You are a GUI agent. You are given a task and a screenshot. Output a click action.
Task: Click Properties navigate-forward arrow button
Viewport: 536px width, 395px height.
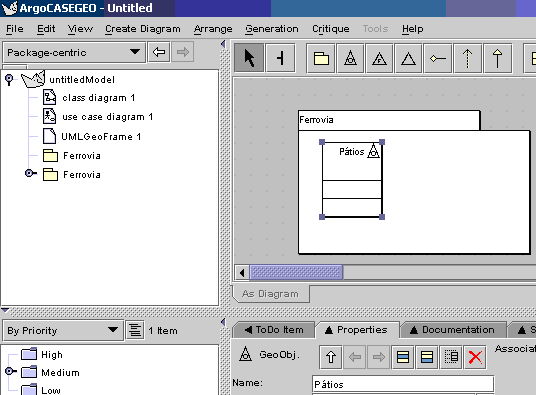[x=378, y=357]
